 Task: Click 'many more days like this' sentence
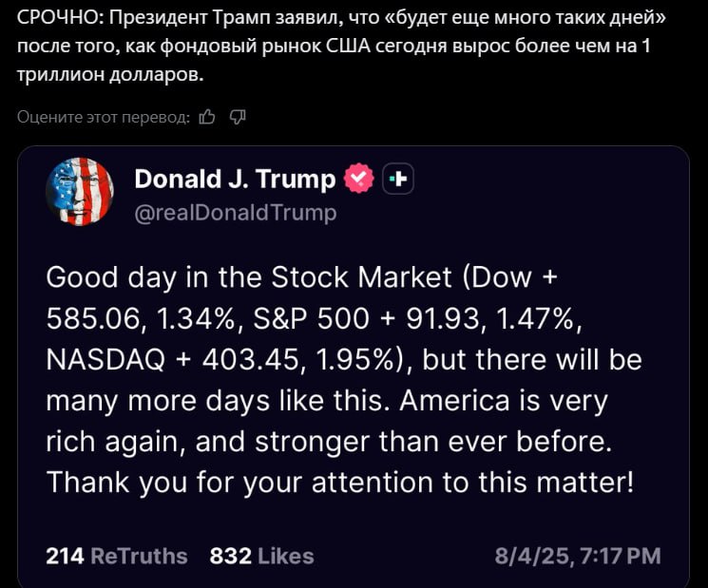(218, 401)
